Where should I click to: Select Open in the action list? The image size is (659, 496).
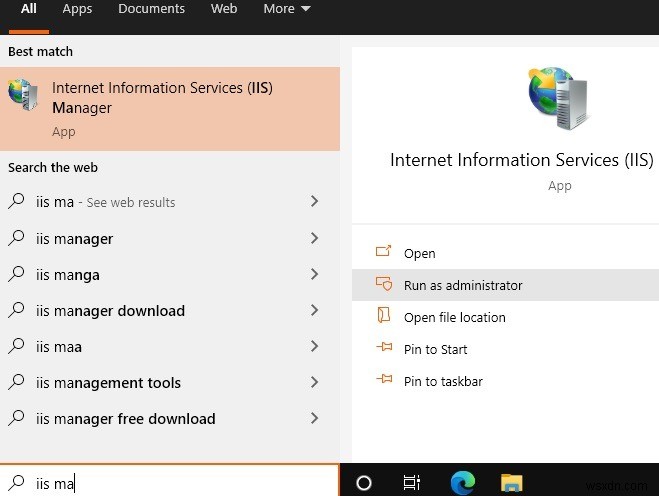pyautogui.click(x=505, y=253)
